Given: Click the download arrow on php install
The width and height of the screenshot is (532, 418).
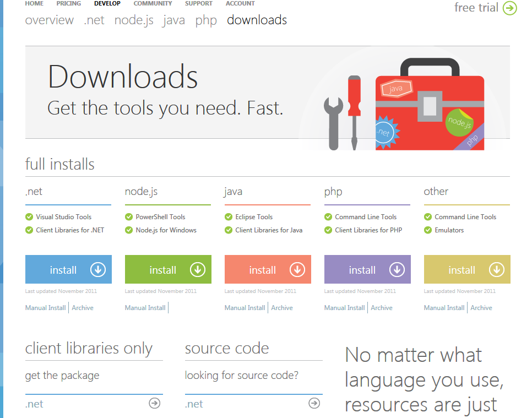Looking at the screenshot, I should pyautogui.click(x=397, y=270).
